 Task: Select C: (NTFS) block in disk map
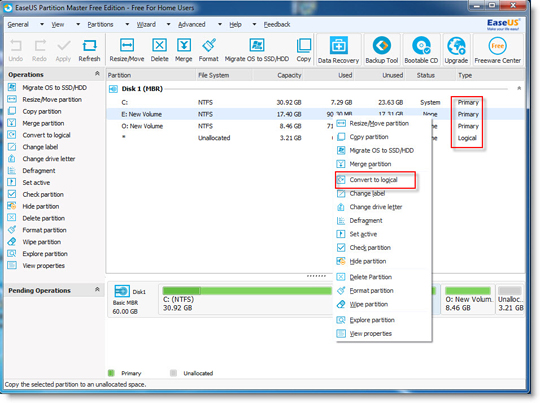click(246, 299)
